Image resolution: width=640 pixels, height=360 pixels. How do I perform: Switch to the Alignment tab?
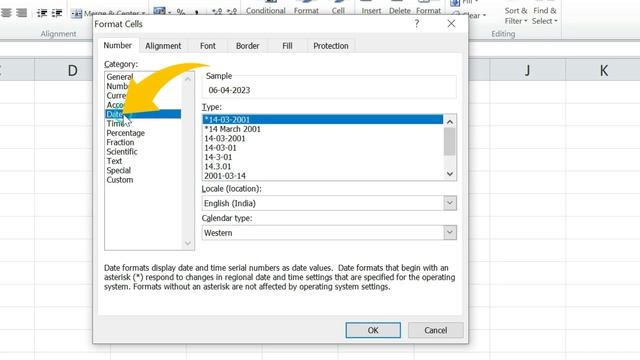point(163,46)
